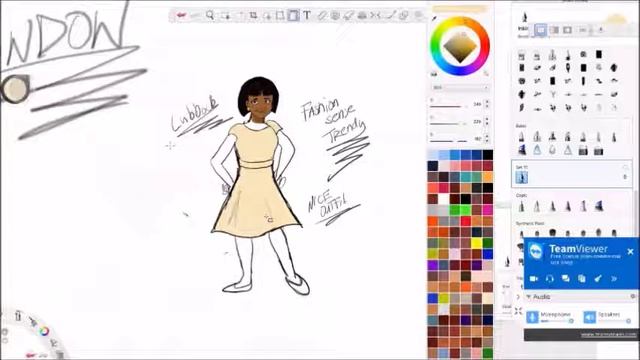
Task: Select the first pencil in the Basic row
Action: pos(522,137)
